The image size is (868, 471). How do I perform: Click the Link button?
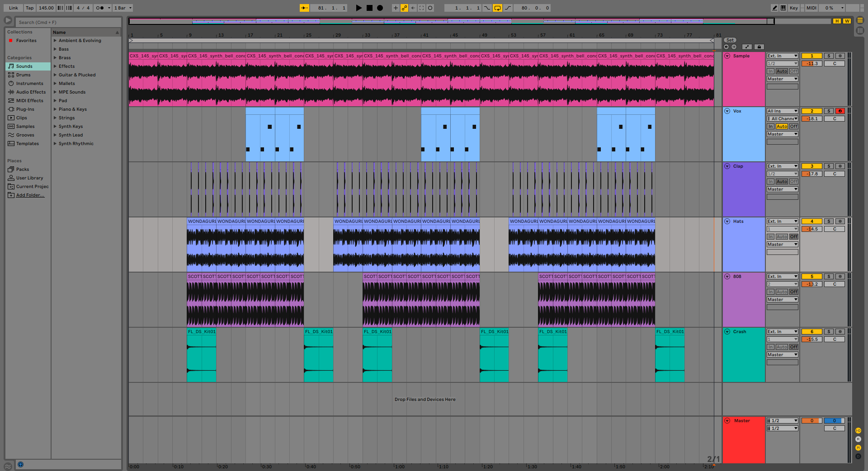coord(14,8)
